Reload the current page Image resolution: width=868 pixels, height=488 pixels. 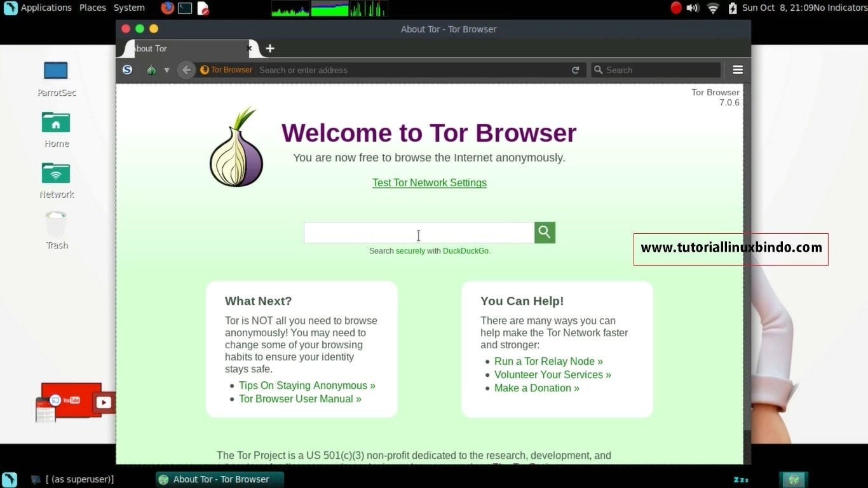pyautogui.click(x=576, y=70)
